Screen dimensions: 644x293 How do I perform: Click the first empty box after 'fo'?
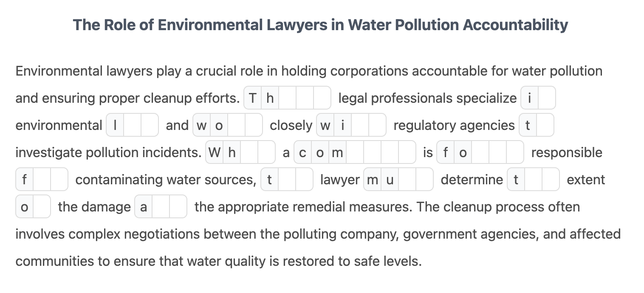point(480,152)
